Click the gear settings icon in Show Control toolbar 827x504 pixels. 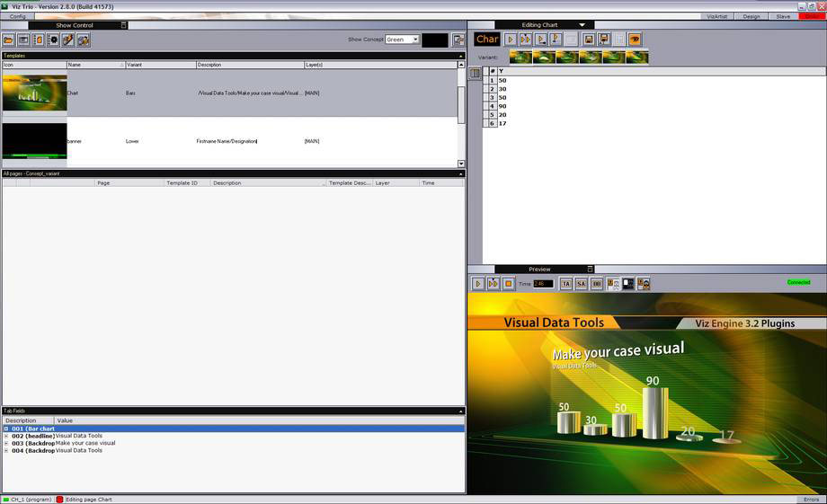[53, 40]
